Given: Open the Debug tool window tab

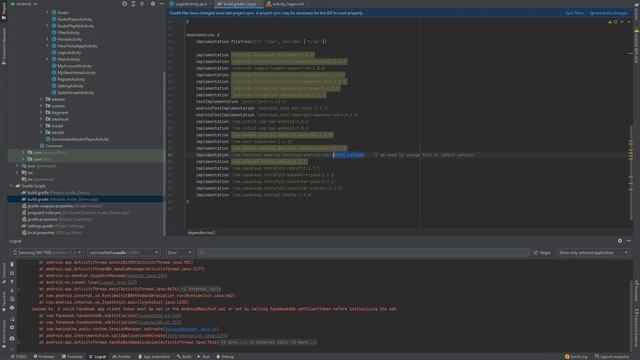Looking at the screenshot, I should click(x=225, y=356).
